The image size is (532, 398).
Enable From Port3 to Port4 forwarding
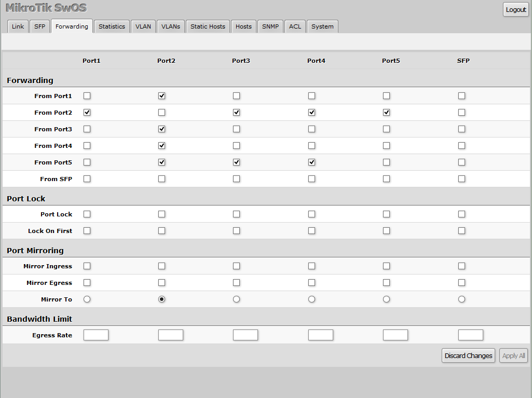point(312,129)
